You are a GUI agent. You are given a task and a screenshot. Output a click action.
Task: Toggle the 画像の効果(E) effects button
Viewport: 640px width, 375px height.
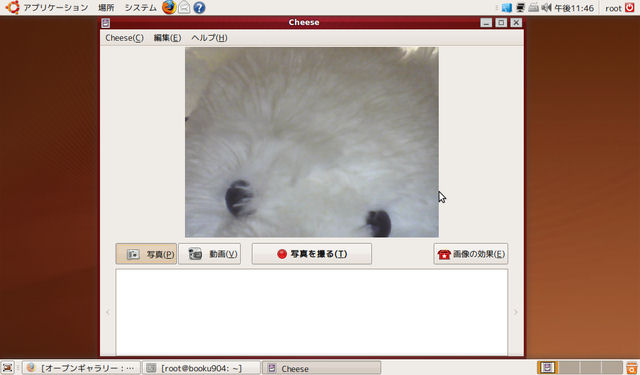pyautogui.click(x=471, y=254)
